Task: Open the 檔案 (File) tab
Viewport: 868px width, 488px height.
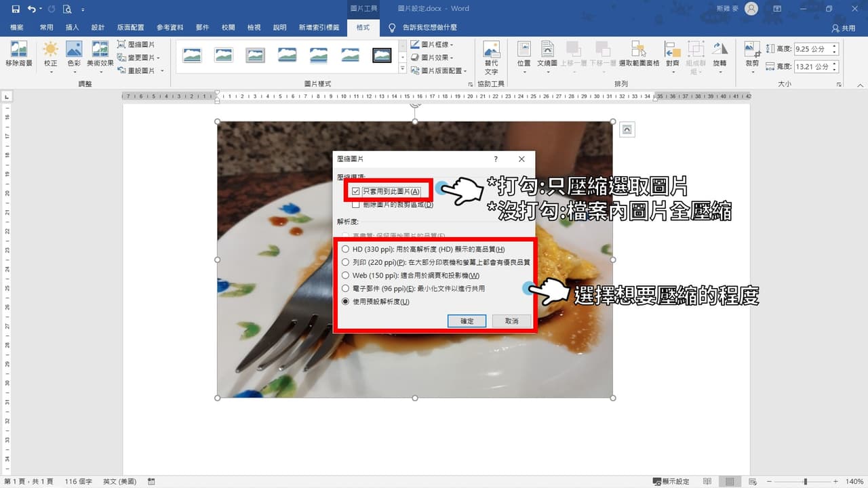Action: [17, 28]
